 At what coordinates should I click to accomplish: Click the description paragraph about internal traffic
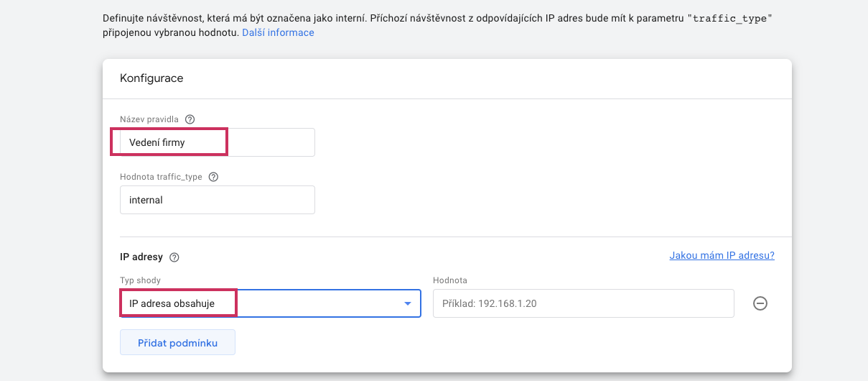pyautogui.click(x=437, y=25)
